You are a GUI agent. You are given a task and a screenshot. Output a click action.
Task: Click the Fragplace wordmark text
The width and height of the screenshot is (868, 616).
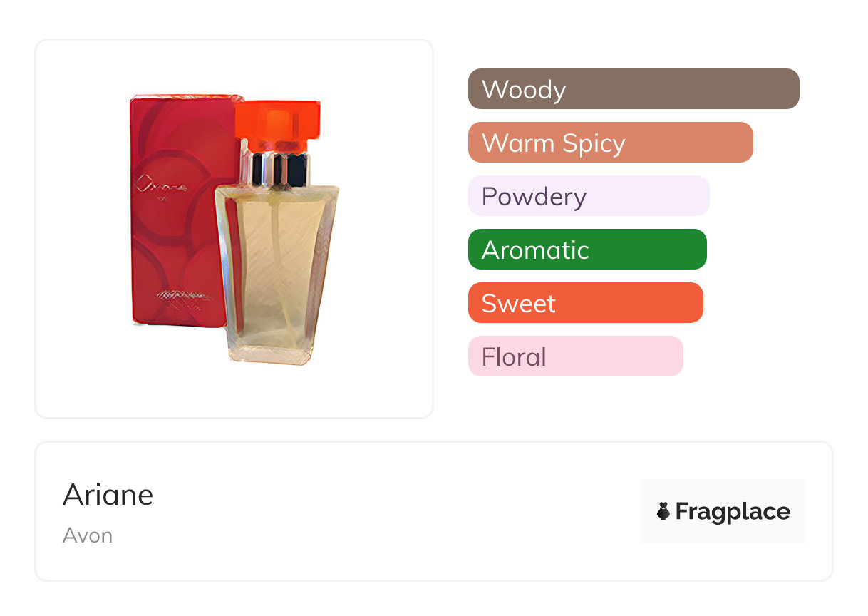click(733, 512)
